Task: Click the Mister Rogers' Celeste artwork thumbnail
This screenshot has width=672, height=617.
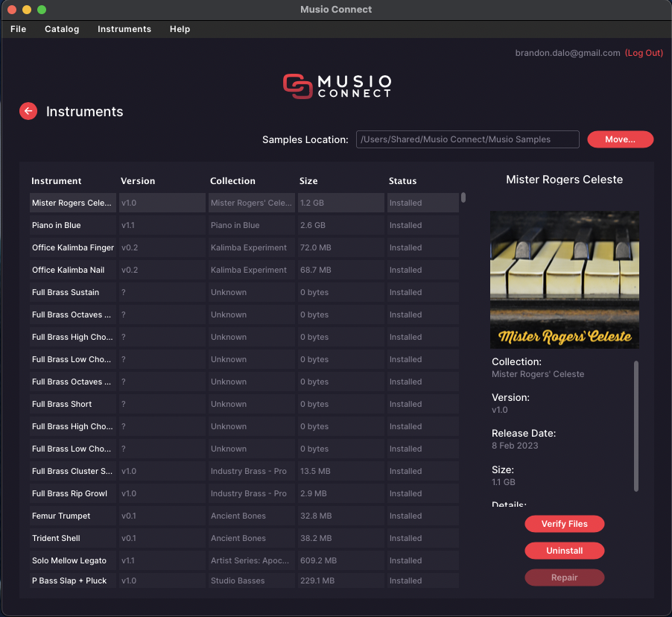Action: click(565, 279)
